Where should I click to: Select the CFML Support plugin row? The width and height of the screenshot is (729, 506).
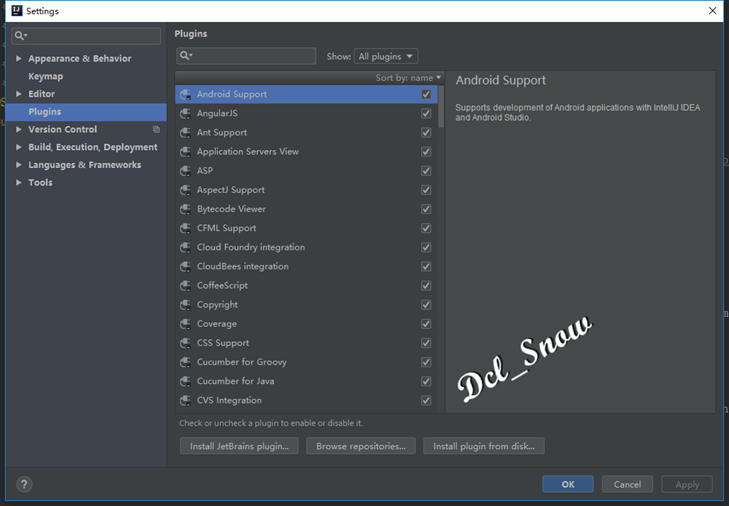pyautogui.click(x=306, y=228)
